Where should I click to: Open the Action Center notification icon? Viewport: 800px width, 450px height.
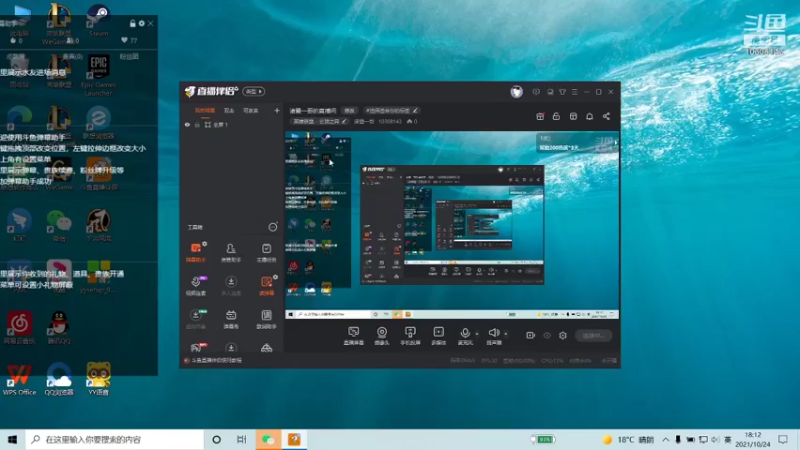[x=783, y=439]
